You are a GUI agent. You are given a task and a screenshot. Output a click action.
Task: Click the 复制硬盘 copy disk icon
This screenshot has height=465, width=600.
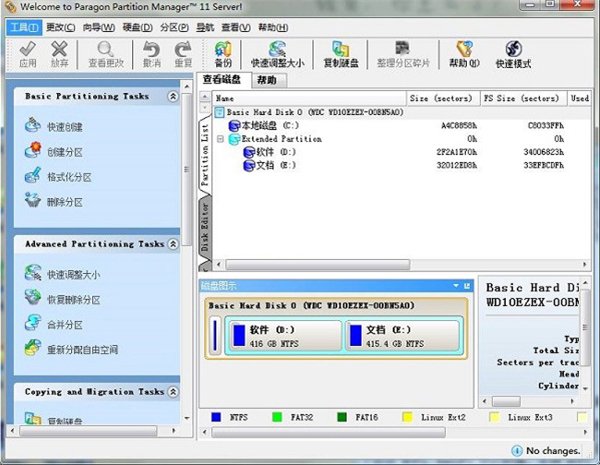341,53
